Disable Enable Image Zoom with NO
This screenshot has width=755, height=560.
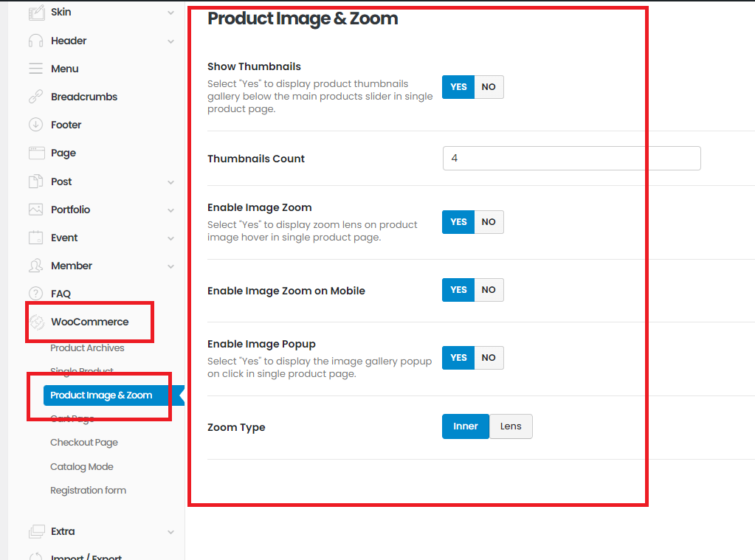(x=489, y=222)
